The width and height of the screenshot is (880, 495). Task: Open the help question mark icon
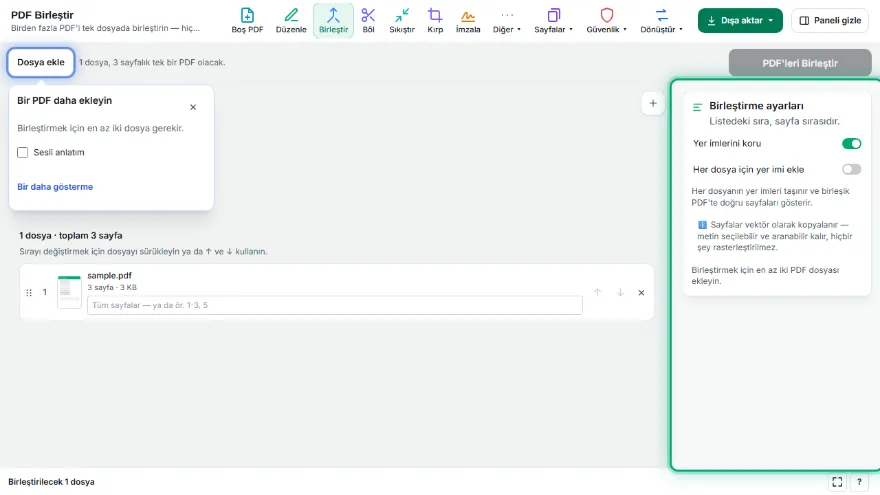point(859,482)
